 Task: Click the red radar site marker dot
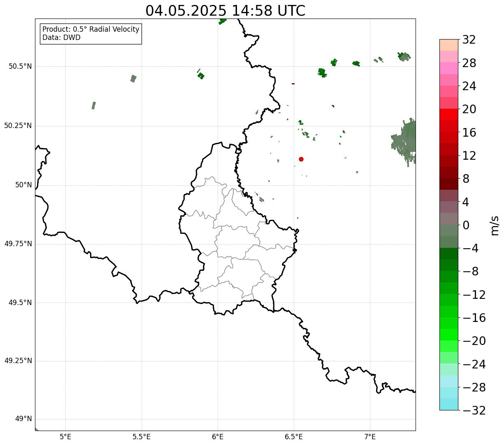[x=301, y=159]
